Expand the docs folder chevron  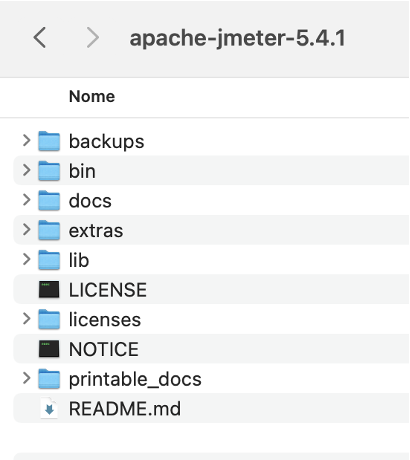[27, 200]
